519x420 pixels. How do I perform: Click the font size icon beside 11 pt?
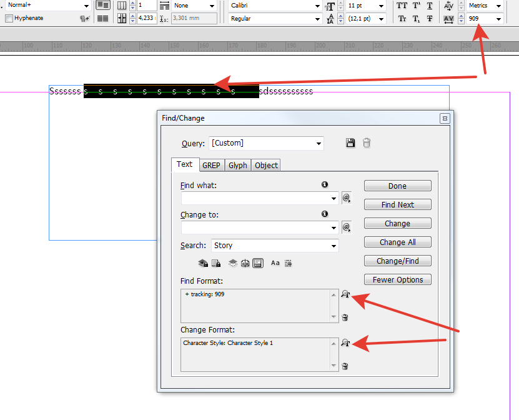click(330, 6)
